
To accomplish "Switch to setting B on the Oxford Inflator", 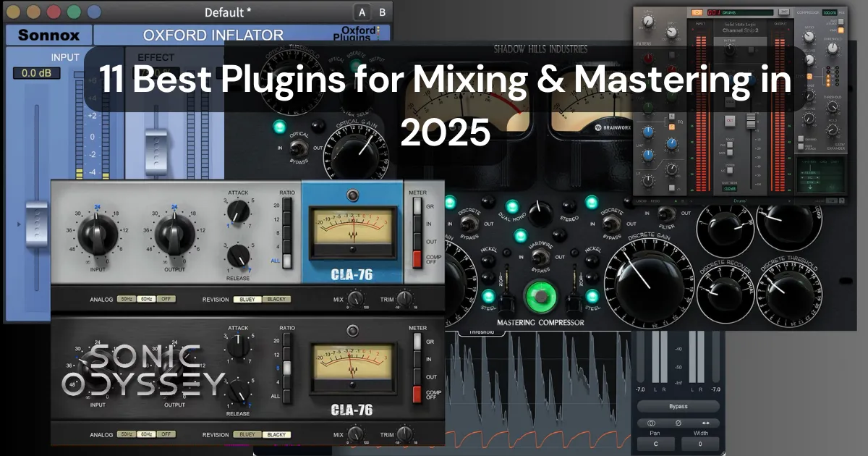I will tap(376, 12).
